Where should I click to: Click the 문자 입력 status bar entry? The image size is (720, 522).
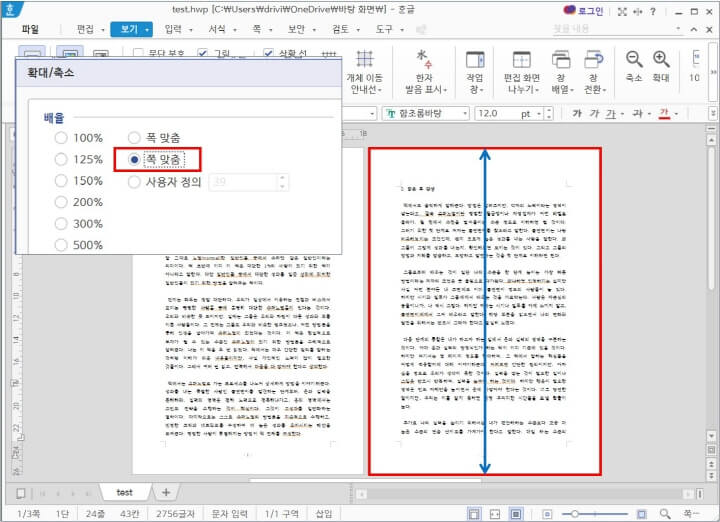coord(229,514)
